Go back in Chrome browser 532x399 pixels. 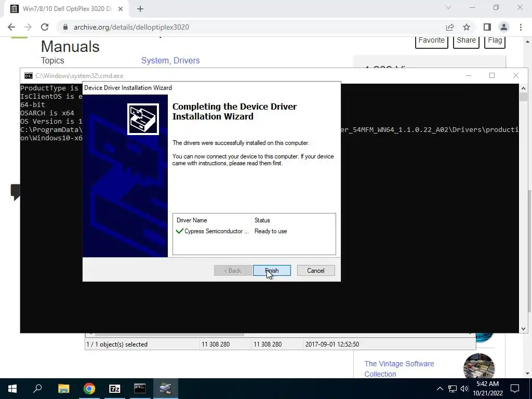click(x=11, y=27)
